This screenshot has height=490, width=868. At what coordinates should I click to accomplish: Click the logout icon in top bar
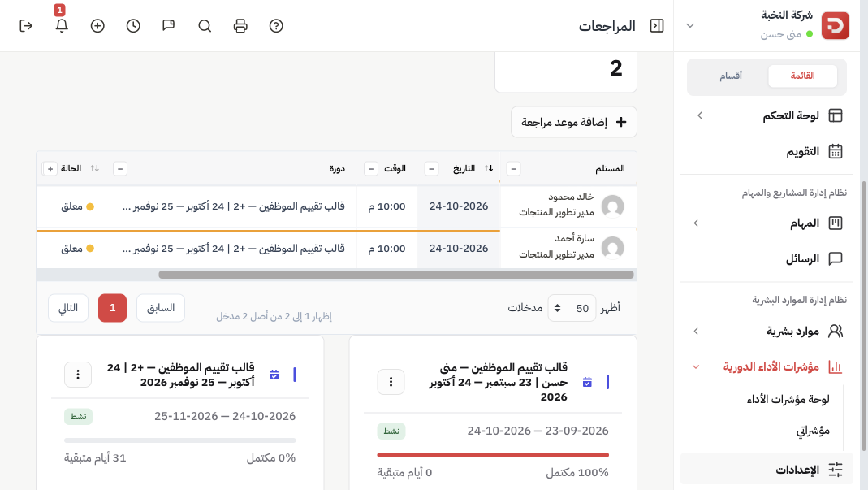click(26, 26)
